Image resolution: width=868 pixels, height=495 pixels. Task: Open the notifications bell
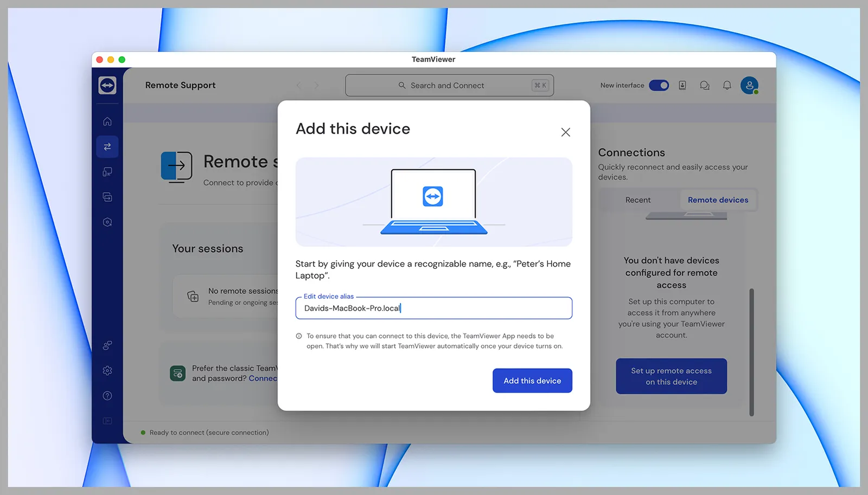click(727, 85)
